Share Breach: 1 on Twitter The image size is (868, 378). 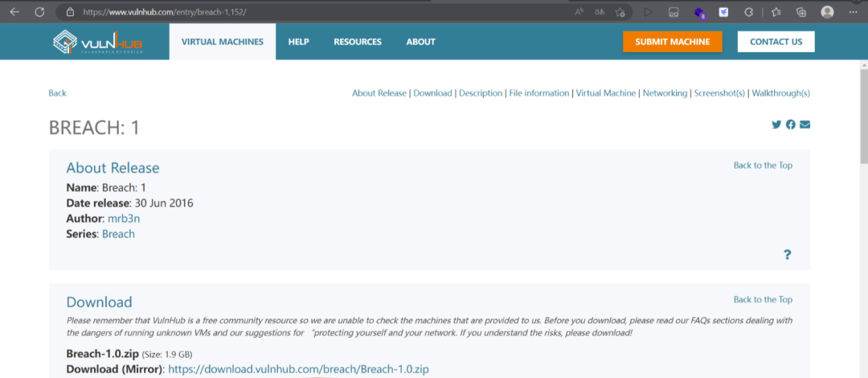coord(776,125)
